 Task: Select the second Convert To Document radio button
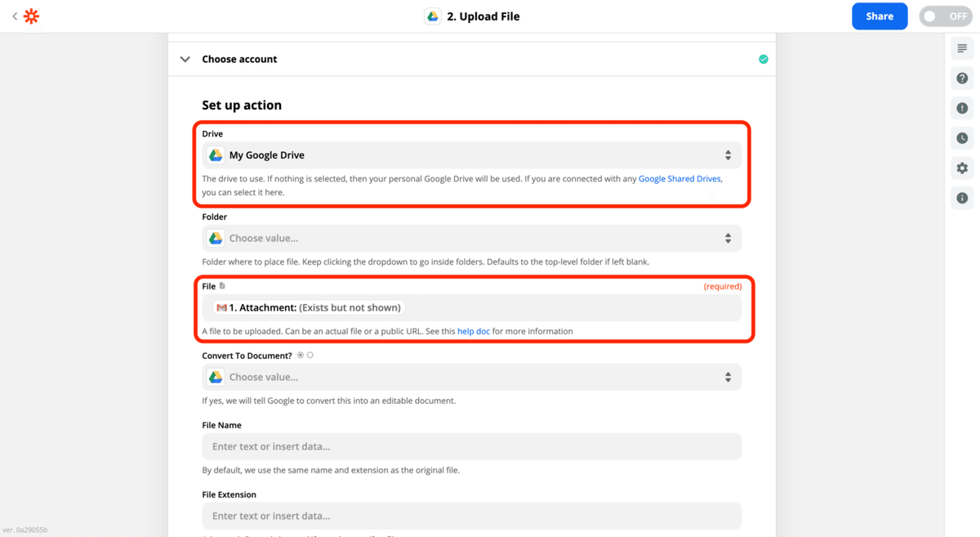tap(310, 356)
